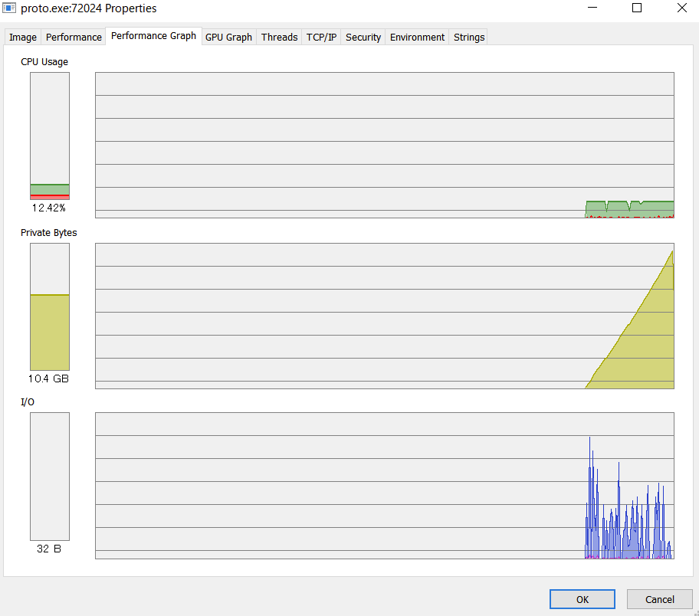Screen dimensions: 699x616
Task: Switch to the Strings tab
Action: point(469,37)
